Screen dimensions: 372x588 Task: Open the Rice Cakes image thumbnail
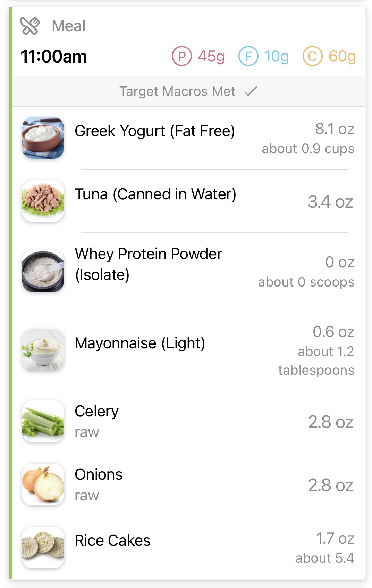[x=43, y=547]
